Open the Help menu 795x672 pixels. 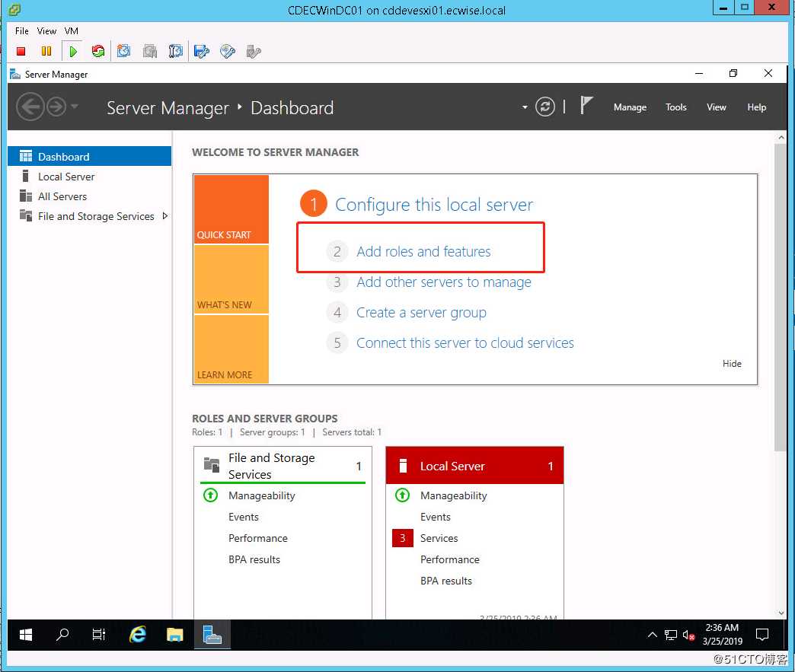point(756,107)
